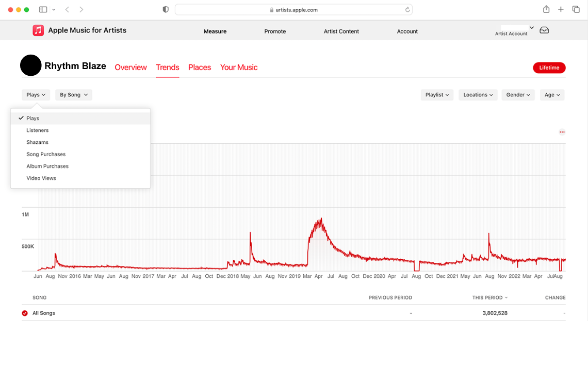Choose Song Purchases from the metric menu
This screenshot has width=588, height=368.
(80, 154)
